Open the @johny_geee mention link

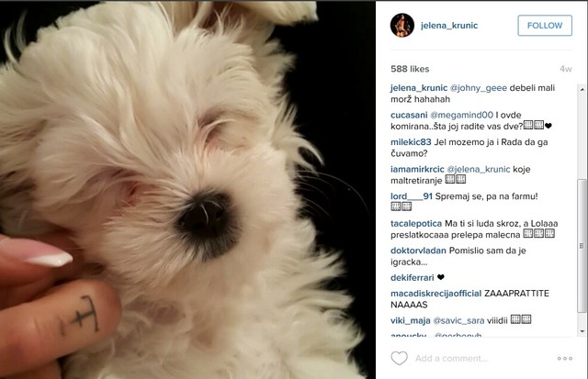coord(478,88)
